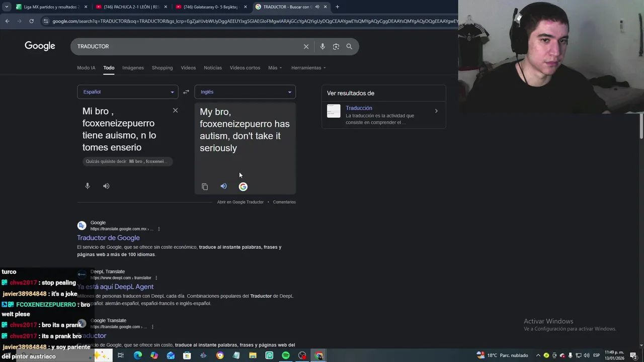
Task: Expand the Traducción result arrow
Action: (436, 111)
